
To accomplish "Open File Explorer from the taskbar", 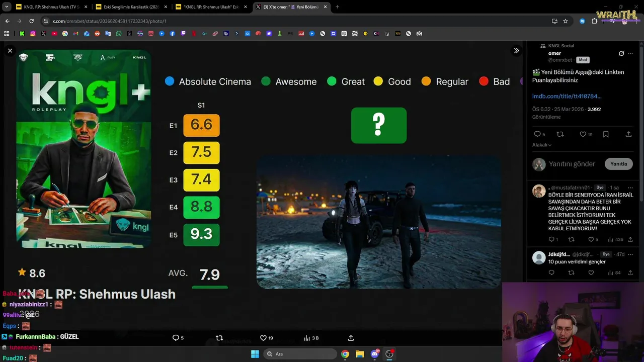I will tap(360, 354).
